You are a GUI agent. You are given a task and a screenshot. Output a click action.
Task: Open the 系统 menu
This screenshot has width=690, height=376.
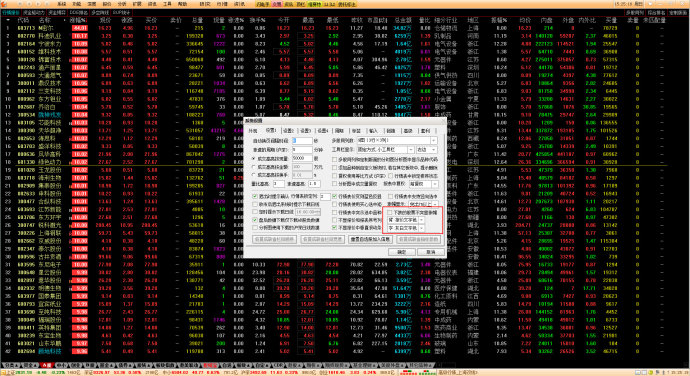(61, 4)
